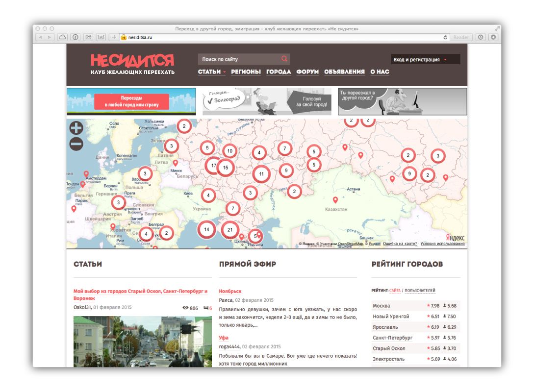The image size is (534, 392).
Task: Open browser history clock icon
Action: [x=481, y=37]
